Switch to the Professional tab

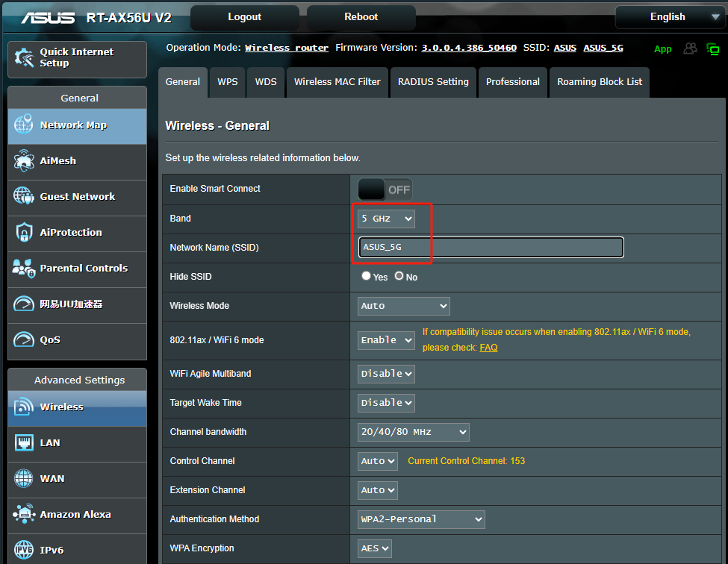pos(512,82)
